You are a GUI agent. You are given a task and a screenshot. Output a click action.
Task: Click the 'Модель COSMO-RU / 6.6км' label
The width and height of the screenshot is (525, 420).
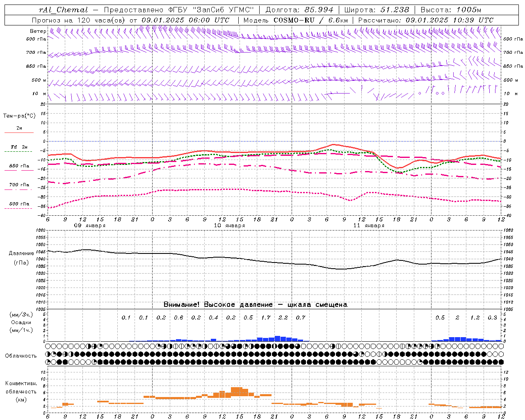point(295,20)
